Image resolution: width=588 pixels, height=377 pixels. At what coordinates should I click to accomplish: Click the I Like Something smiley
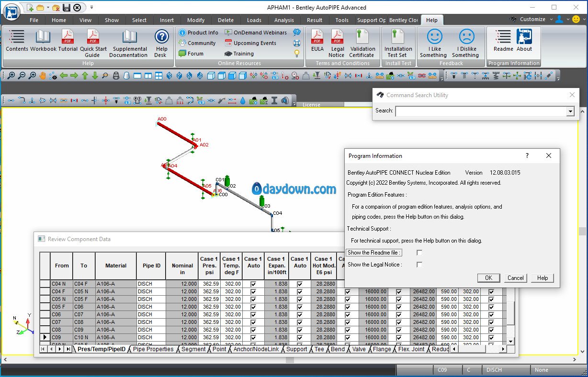(434, 43)
